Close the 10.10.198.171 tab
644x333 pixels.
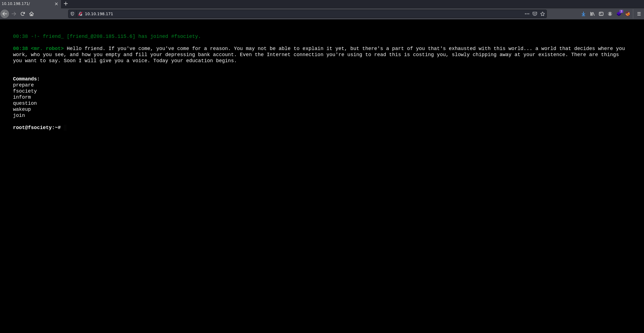(x=56, y=4)
